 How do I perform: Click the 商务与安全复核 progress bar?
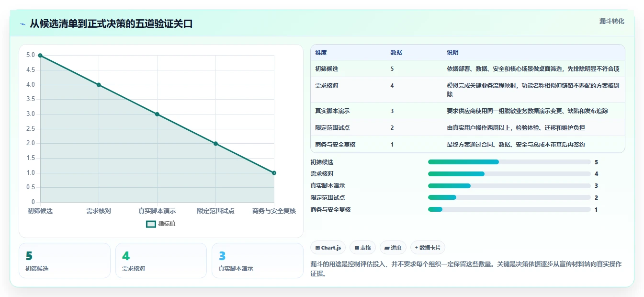[x=509, y=209]
